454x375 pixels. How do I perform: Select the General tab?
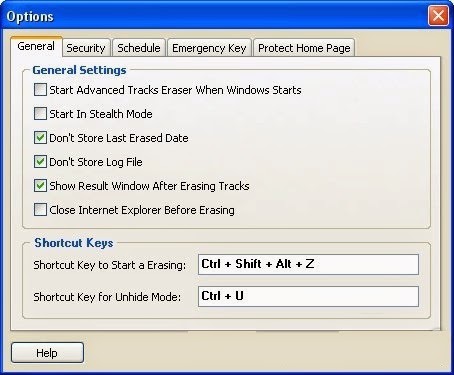[36, 46]
